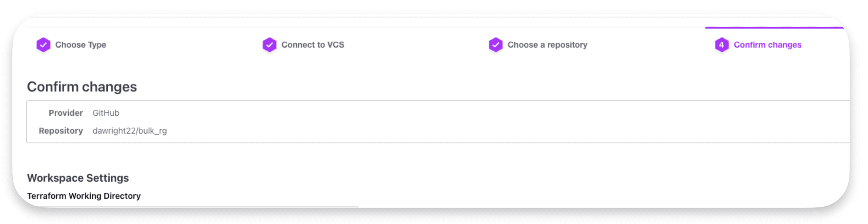This screenshot has height=224, width=868.
Task: Click the Confirm changes page heading
Action: 82,87
